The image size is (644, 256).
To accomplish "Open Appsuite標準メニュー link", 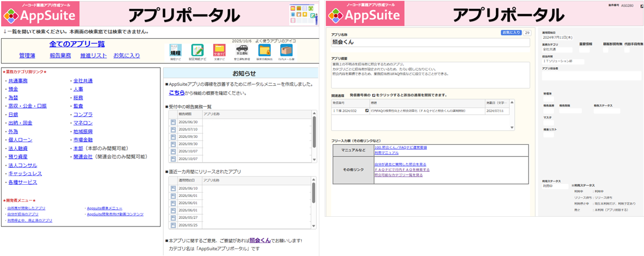I will 104,208.
